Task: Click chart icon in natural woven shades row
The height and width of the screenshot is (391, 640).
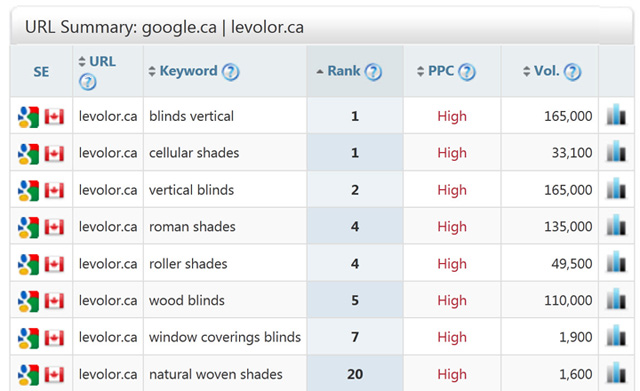Action: coord(616,372)
